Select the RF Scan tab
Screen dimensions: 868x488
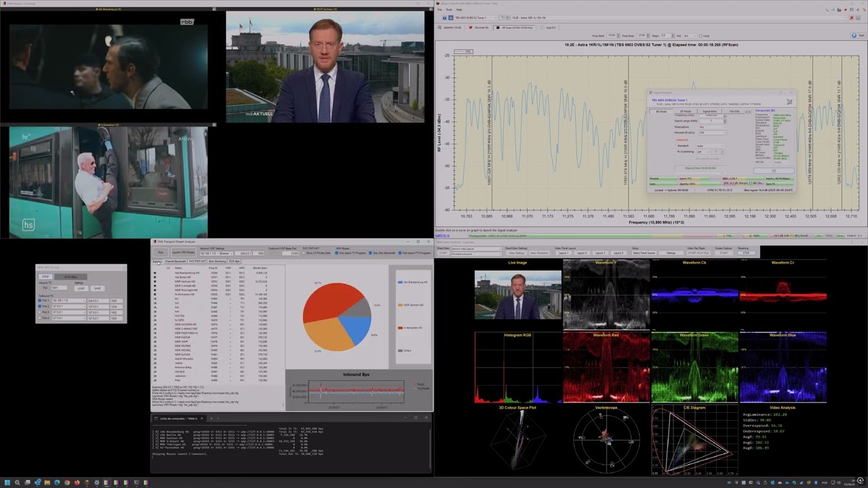pyautogui.click(x=513, y=27)
